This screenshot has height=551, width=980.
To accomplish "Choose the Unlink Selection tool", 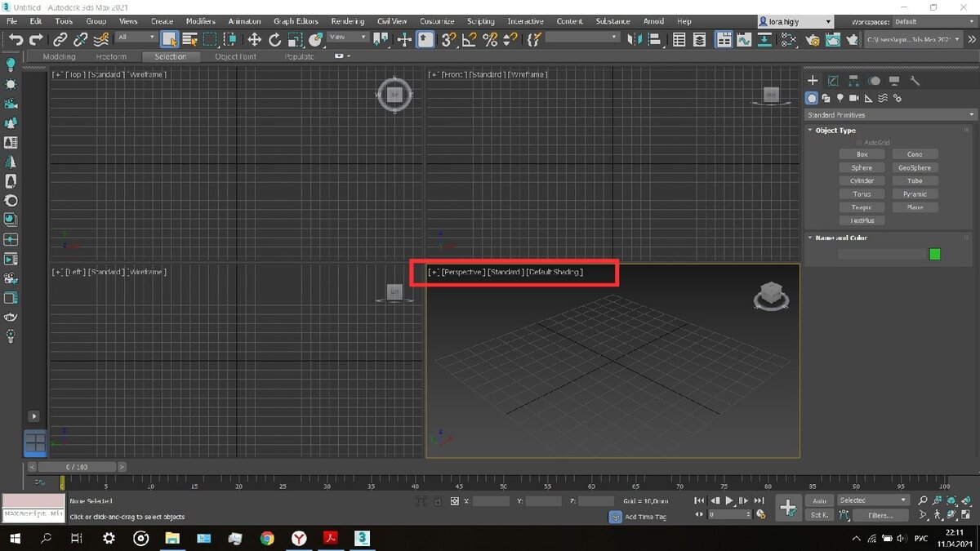I will (x=81, y=38).
